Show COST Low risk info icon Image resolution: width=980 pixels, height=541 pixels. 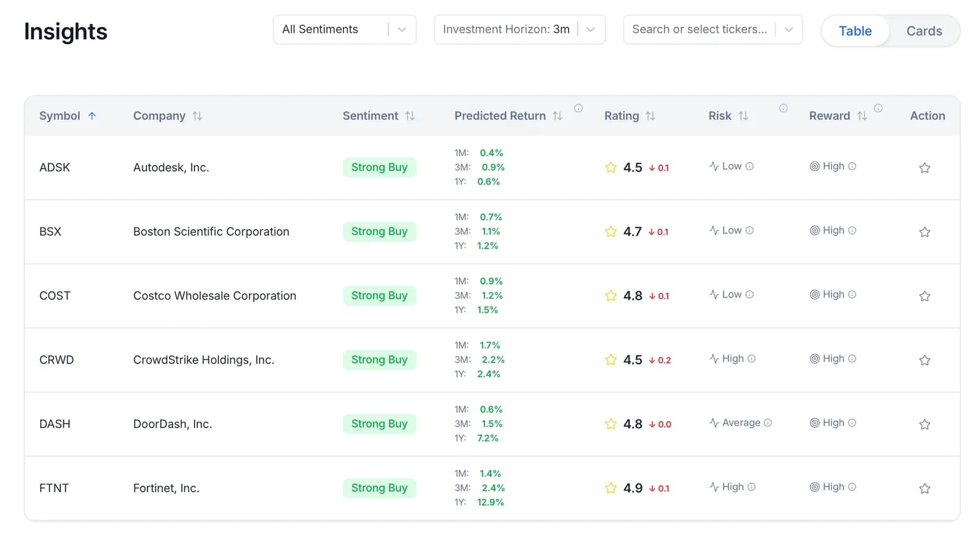click(x=750, y=295)
